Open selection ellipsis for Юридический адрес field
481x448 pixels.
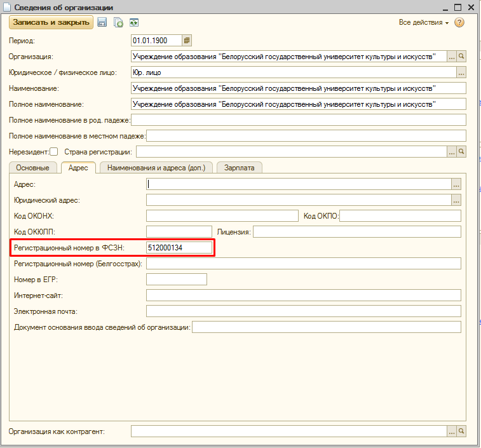click(456, 200)
